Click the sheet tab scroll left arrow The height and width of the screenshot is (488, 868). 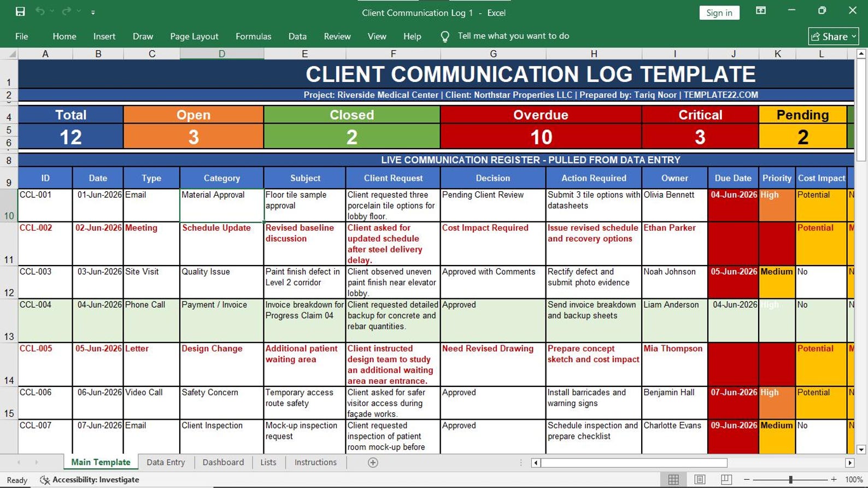(x=19, y=462)
